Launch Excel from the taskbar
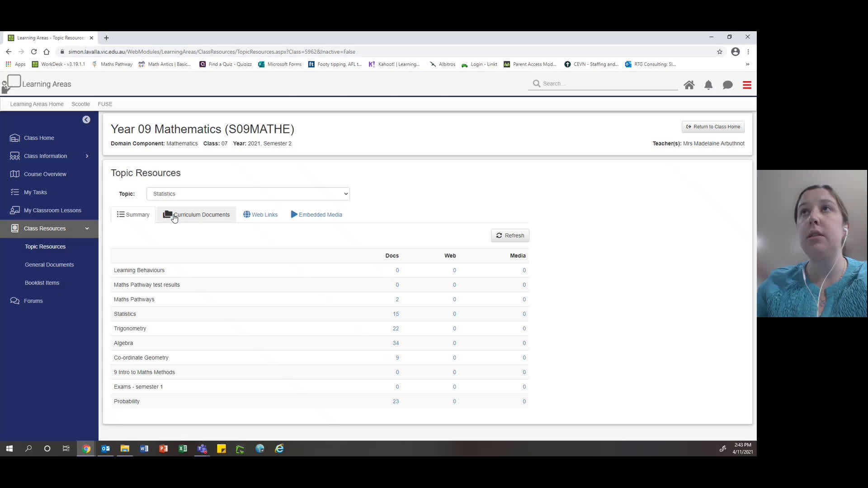 (183, 449)
